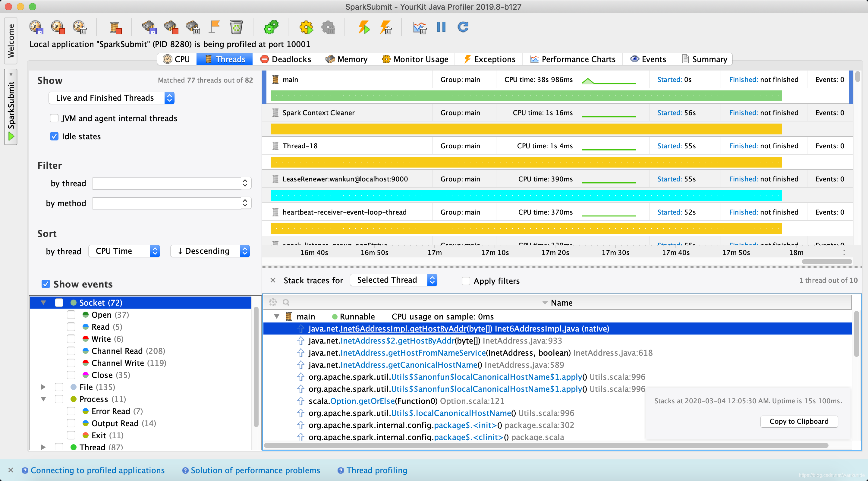Click the green gears triggers icon
Viewport: 868px width, 481px height.
[271, 27]
